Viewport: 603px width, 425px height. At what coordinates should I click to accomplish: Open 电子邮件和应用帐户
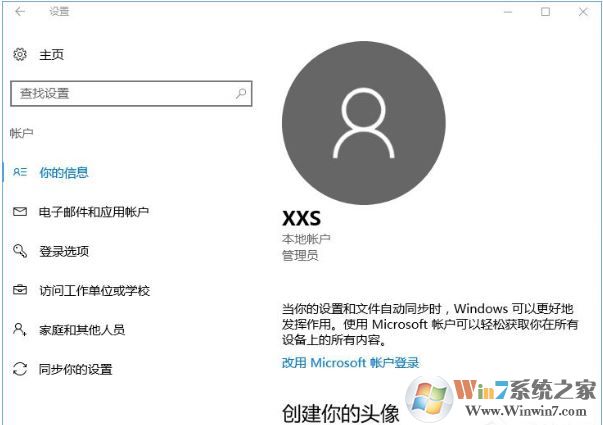tap(94, 212)
